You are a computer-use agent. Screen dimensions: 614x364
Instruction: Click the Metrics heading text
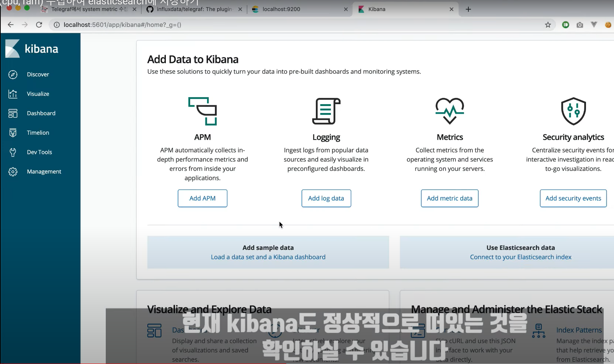450,137
